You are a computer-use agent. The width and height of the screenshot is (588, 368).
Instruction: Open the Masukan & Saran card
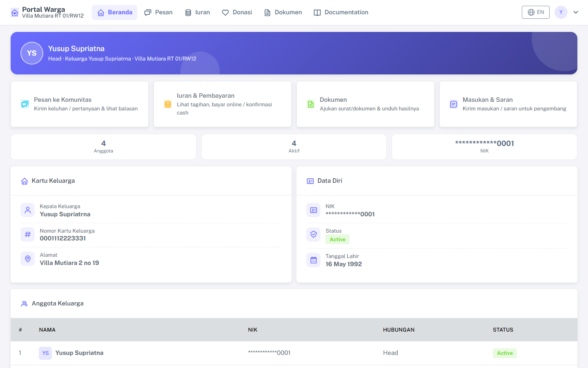(508, 104)
